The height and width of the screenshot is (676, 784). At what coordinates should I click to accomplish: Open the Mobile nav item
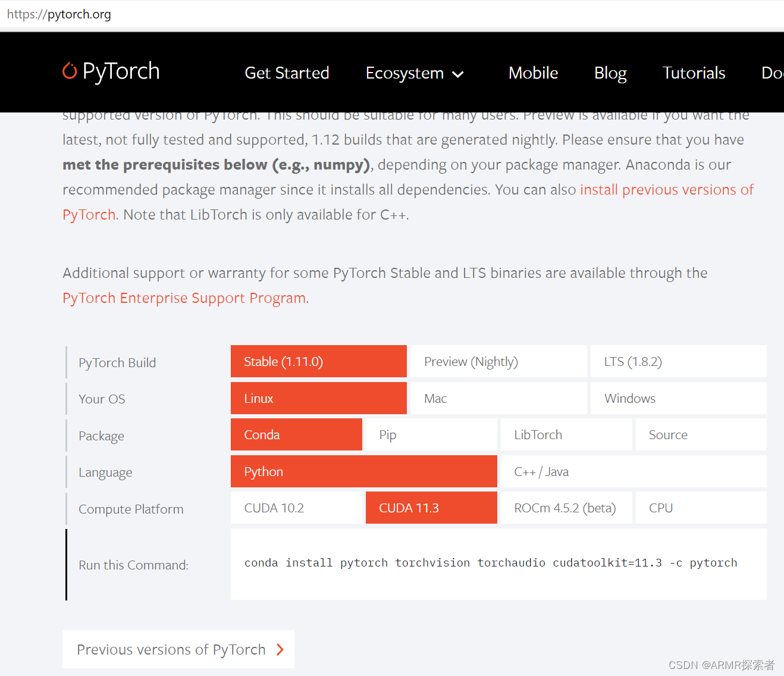tap(533, 73)
